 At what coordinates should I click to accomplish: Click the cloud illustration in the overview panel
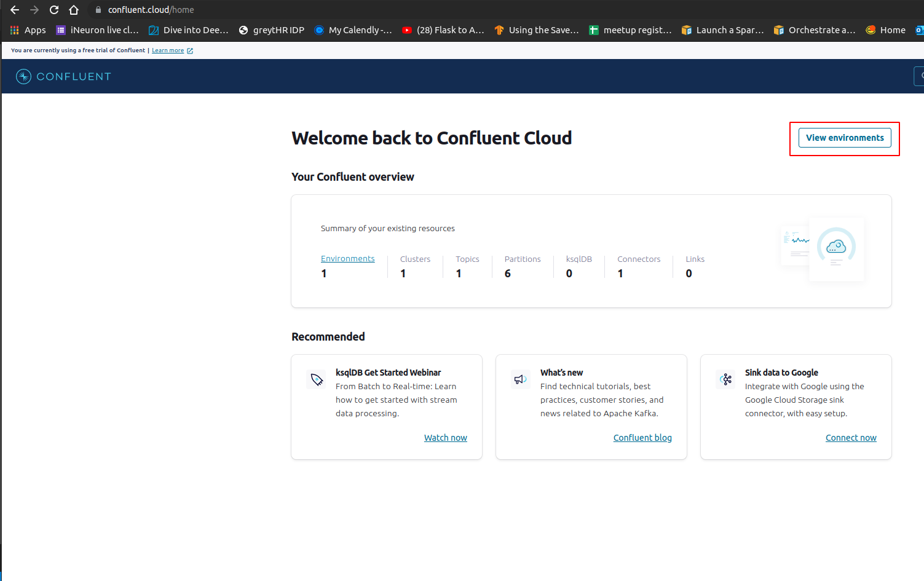pos(836,248)
